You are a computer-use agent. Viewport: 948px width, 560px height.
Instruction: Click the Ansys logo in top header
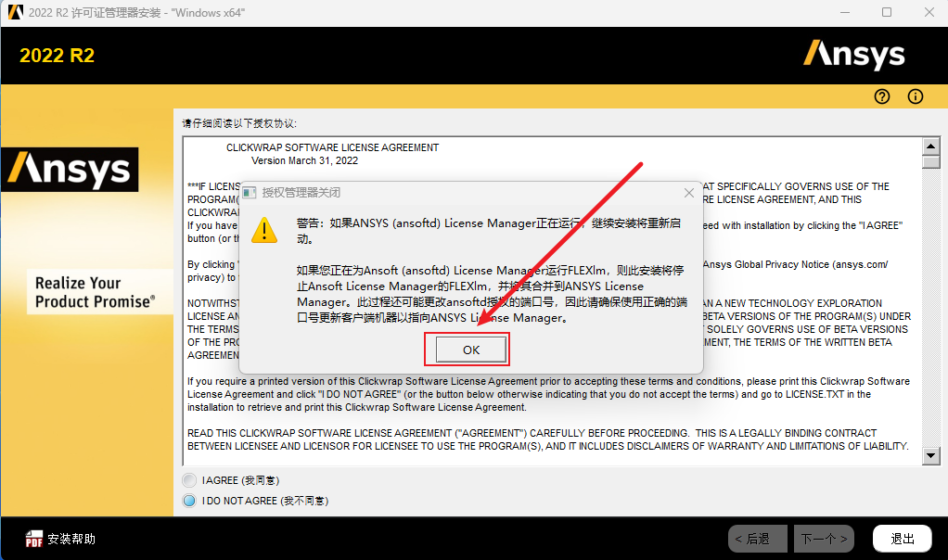point(853,55)
